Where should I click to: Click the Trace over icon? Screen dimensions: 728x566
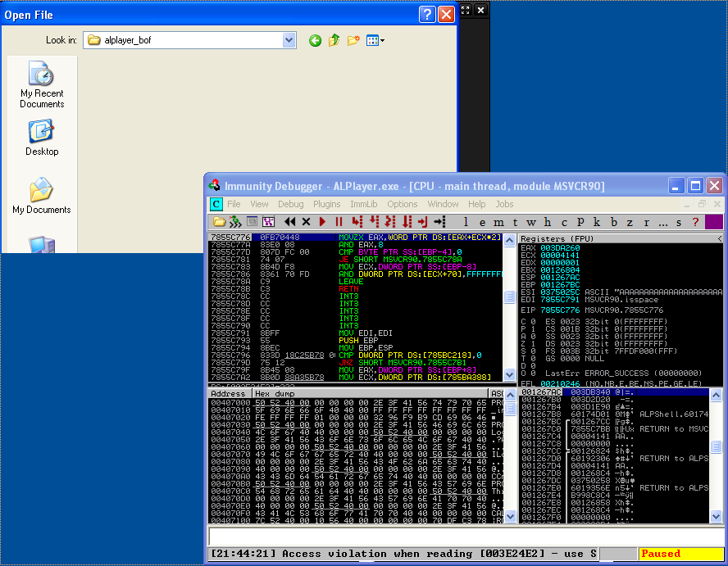407,222
